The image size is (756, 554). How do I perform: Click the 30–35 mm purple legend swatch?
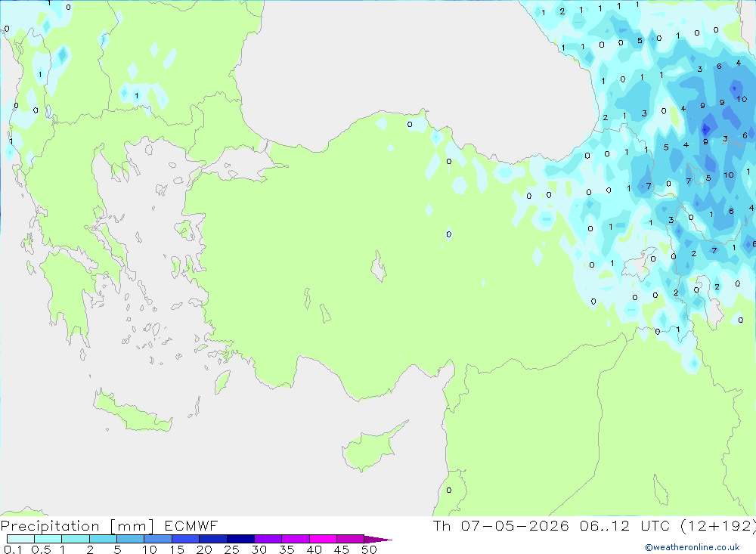click(x=268, y=539)
